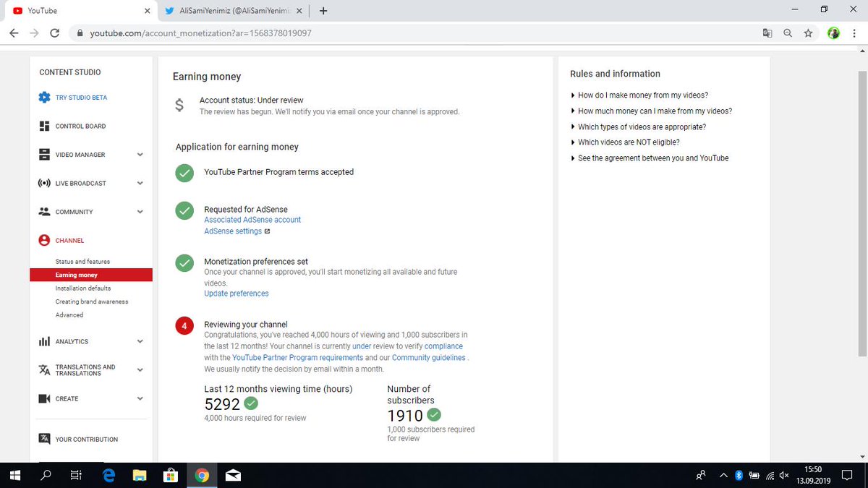The image size is (868, 488).
Task: Open Creating brand awareness submenu item
Action: pyautogui.click(x=92, y=301)
